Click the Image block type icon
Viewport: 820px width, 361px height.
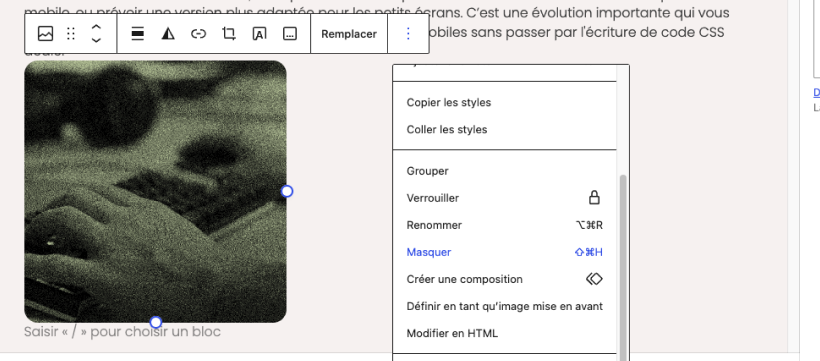[x=45, y=34]
